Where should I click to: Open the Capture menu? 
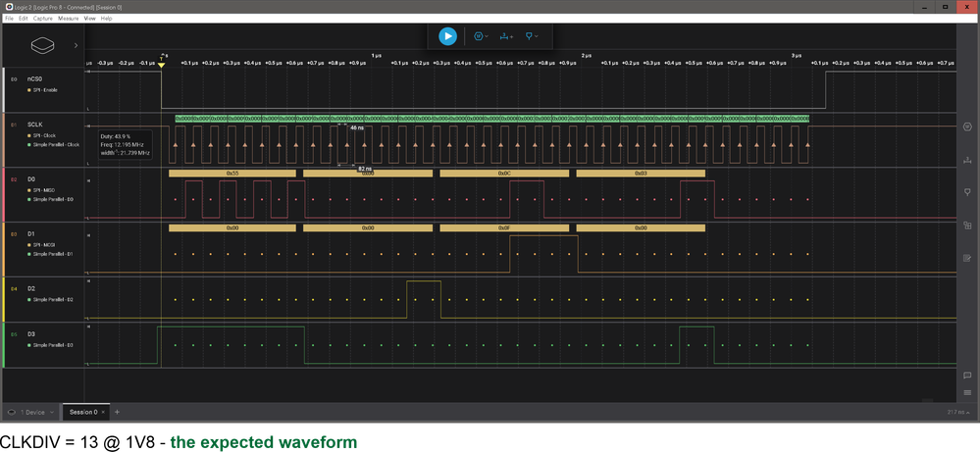click(43, 19)
